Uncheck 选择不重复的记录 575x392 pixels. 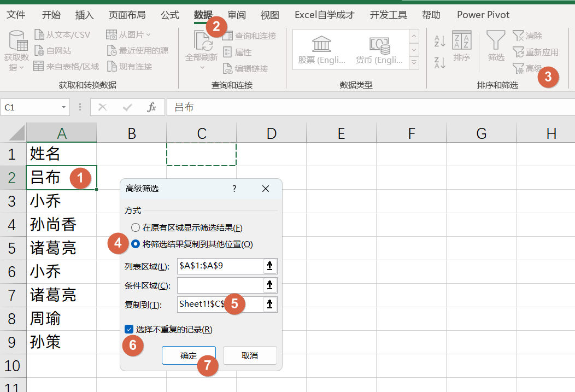pyautogui.click(x=129, y=329)
